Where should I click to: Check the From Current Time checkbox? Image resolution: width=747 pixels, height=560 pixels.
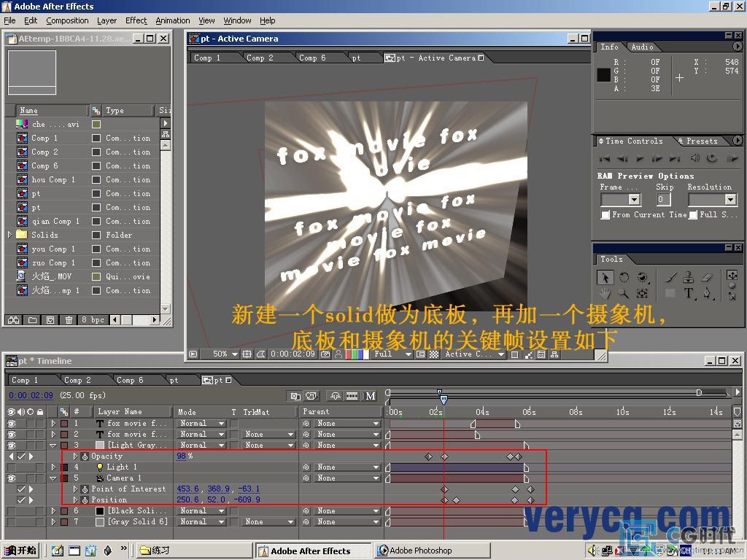605,215
